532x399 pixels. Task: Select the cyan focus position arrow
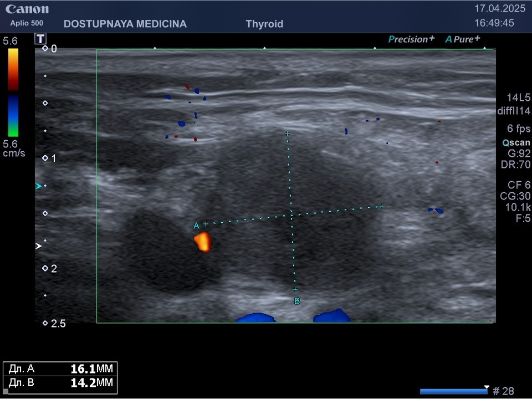tap(38, 187)
